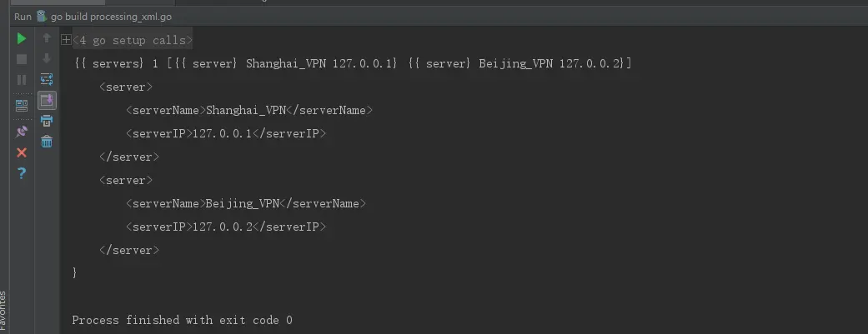
Task: Click the Pin Tab icon
Action: 22,132
